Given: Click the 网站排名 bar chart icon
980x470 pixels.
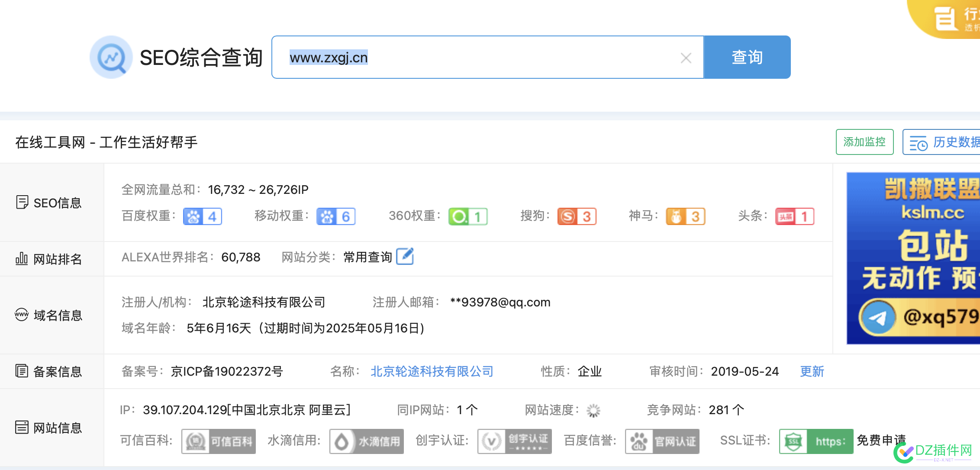Looking at the screenshot, I should coord(22,258).
